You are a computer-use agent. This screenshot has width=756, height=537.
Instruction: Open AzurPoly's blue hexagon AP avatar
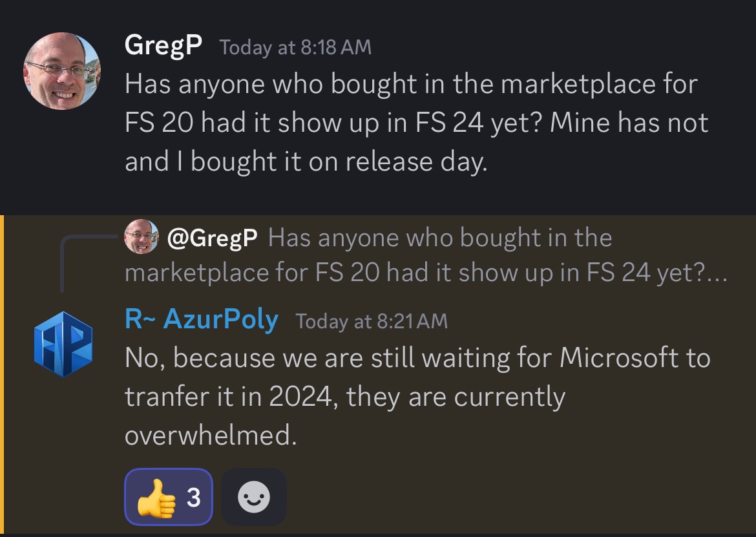(63, 344)
